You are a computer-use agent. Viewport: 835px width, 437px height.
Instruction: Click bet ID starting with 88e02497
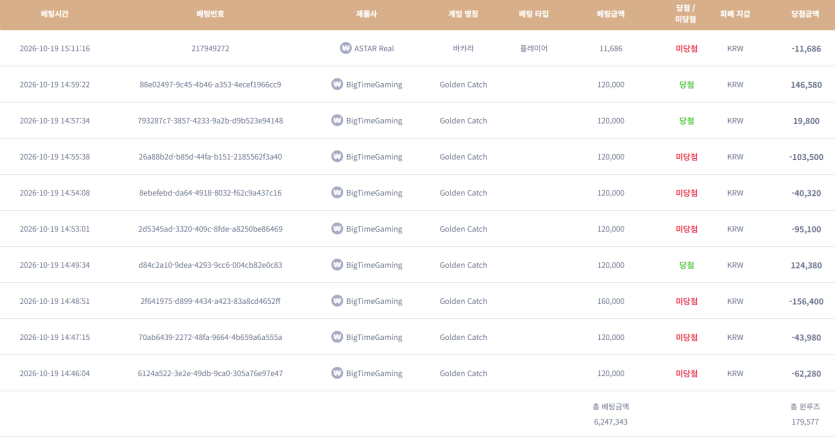210,85
